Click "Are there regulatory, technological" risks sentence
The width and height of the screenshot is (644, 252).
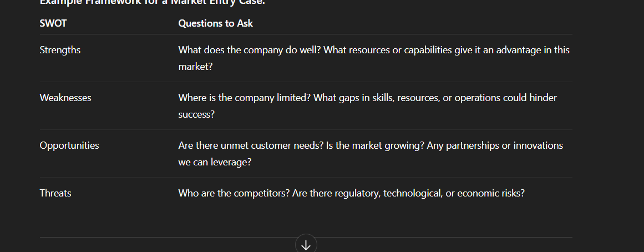point(407,193)
